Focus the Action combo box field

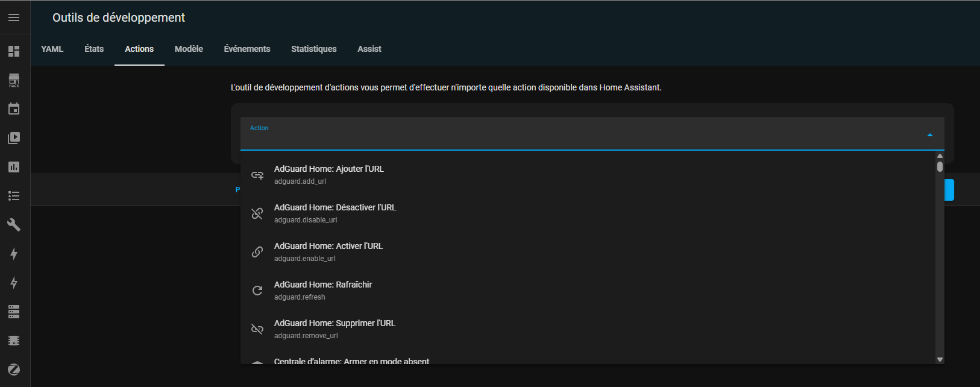[x=592, y=133]
